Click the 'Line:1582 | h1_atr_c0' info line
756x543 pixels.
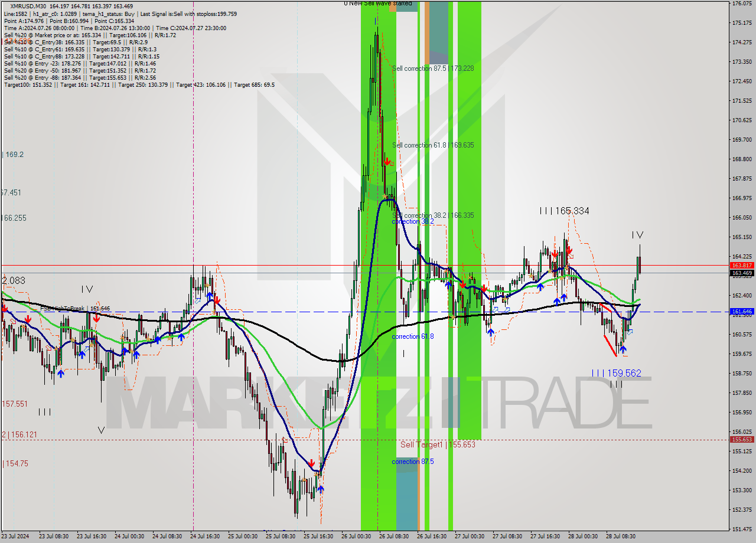coord(120,14)
